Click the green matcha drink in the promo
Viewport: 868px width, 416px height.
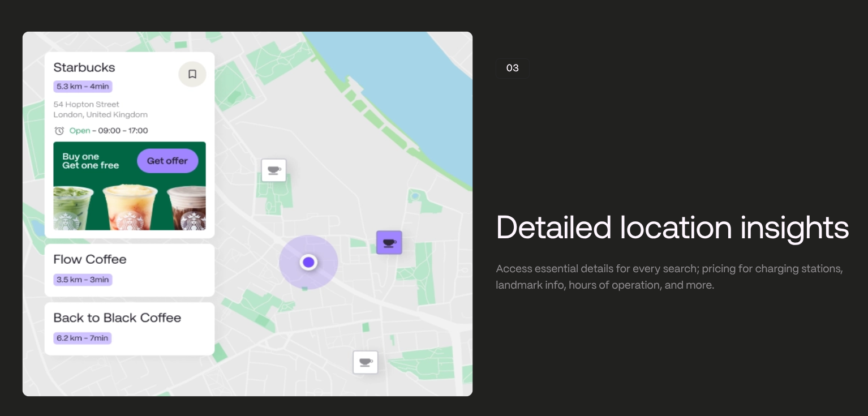tap(73, 208)
